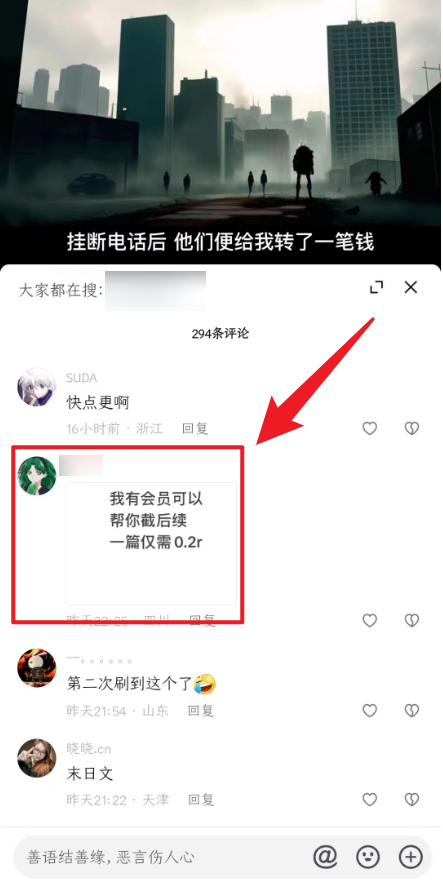Open the plus attachment options
Viewport: 443px width, 884px height.
[411, 857]
